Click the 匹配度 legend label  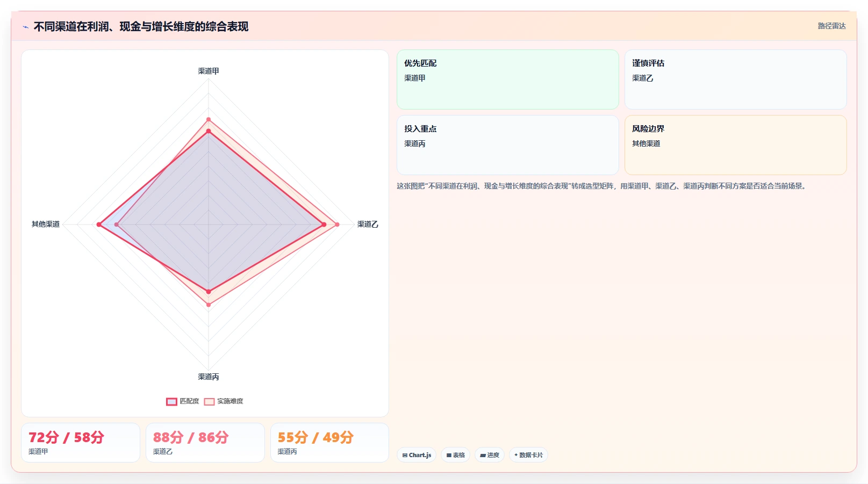[x=189, y=401]
